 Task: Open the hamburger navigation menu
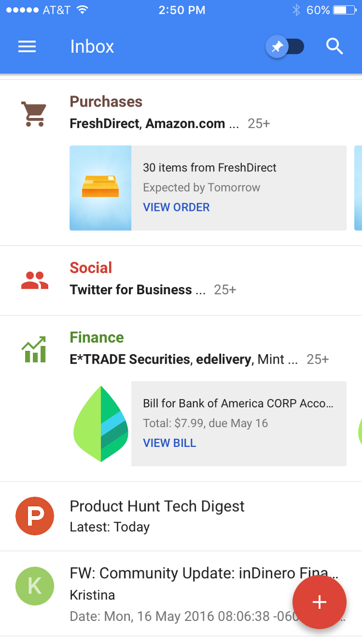[x=27, y=47]
